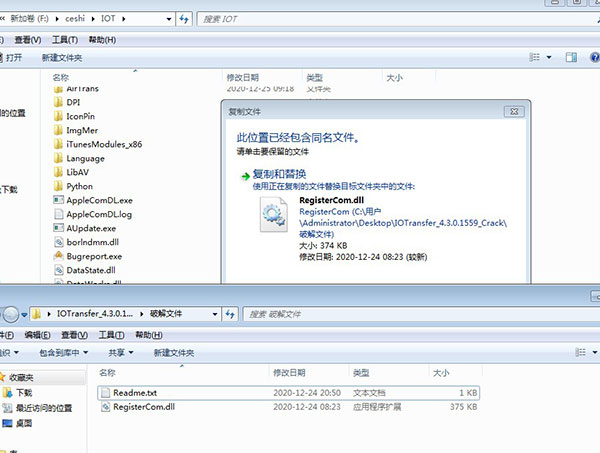600x453 pixels.
Task: Click 新建文件夹 in lower window toolbar
Action: click(174, 353)
